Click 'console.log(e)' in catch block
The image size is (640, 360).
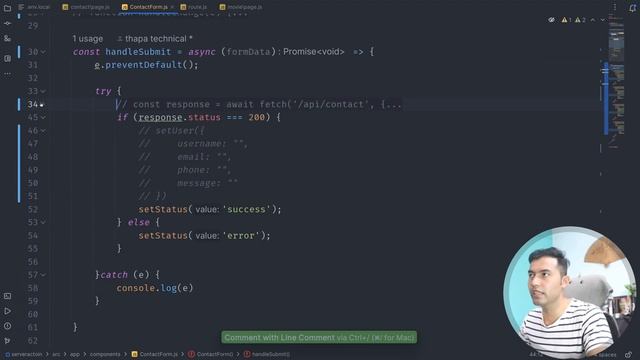[x=155, y=288]
